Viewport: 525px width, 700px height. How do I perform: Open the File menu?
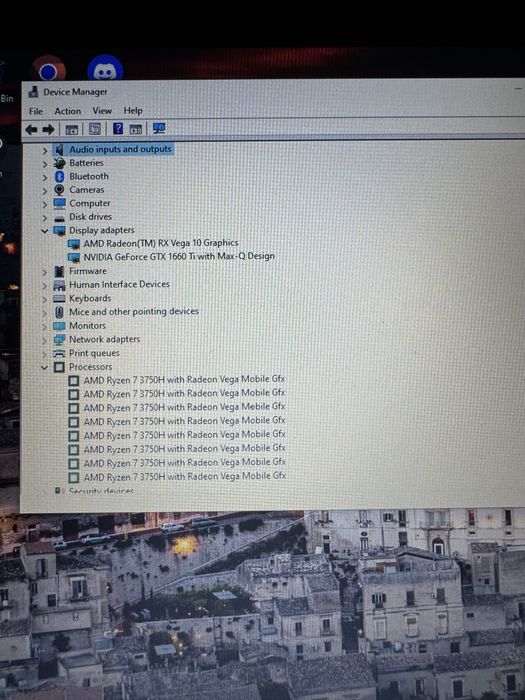[x=36, y=111]
